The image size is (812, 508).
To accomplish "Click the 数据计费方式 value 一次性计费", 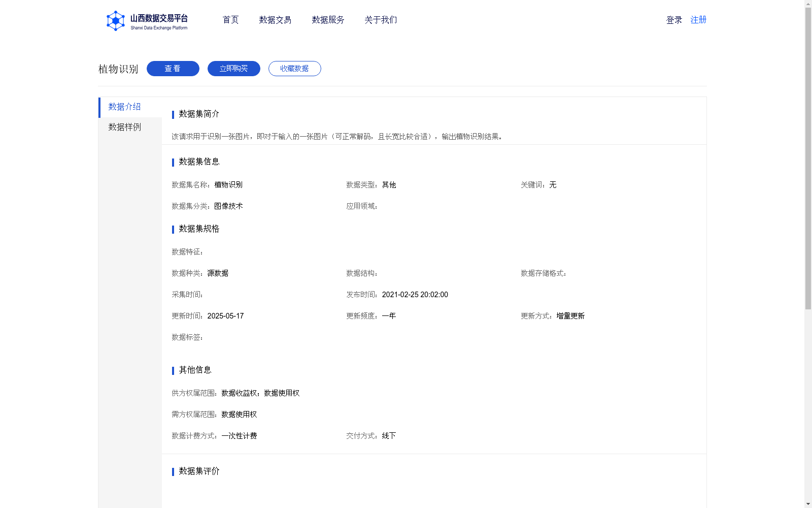I will (239, 436).
